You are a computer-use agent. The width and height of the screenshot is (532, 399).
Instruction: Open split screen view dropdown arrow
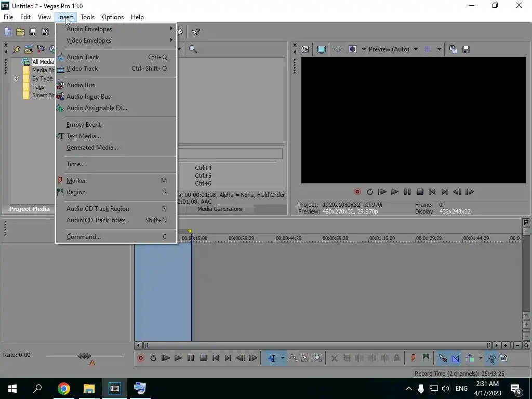[x=364, y=49]
